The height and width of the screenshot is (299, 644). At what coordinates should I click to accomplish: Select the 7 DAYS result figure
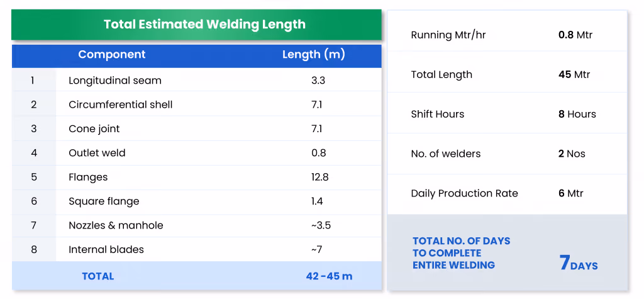pyautogui.click(x=579, y=264)
